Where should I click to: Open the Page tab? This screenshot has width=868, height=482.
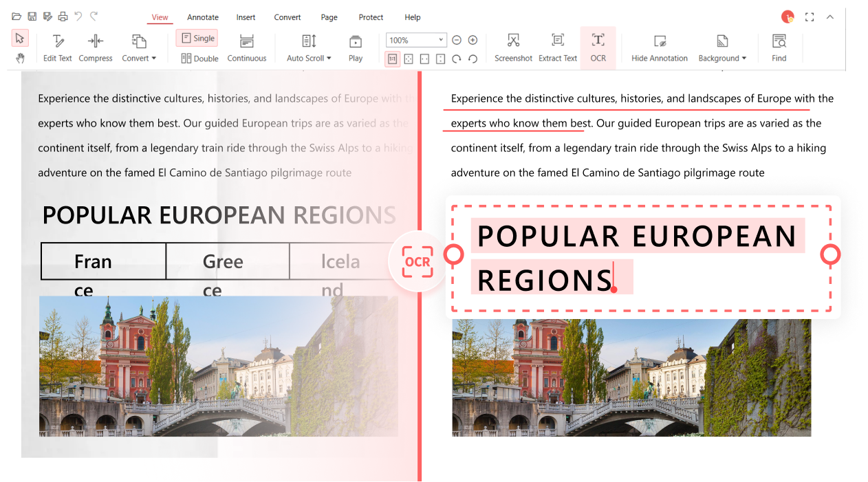(329, 17)
